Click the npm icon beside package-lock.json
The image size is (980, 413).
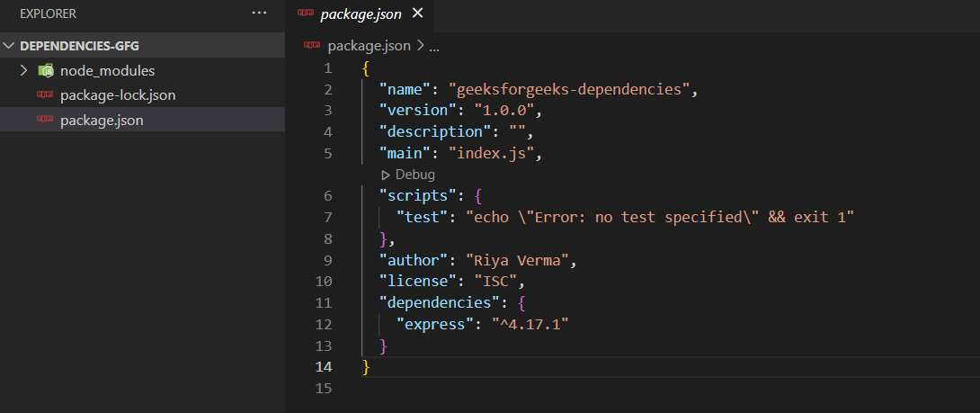coord(45,94)
